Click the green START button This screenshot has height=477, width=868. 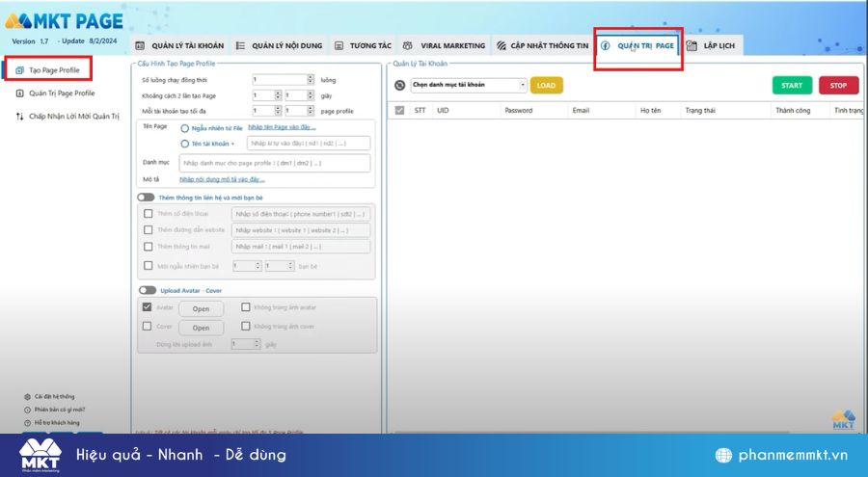click(792, 86)
